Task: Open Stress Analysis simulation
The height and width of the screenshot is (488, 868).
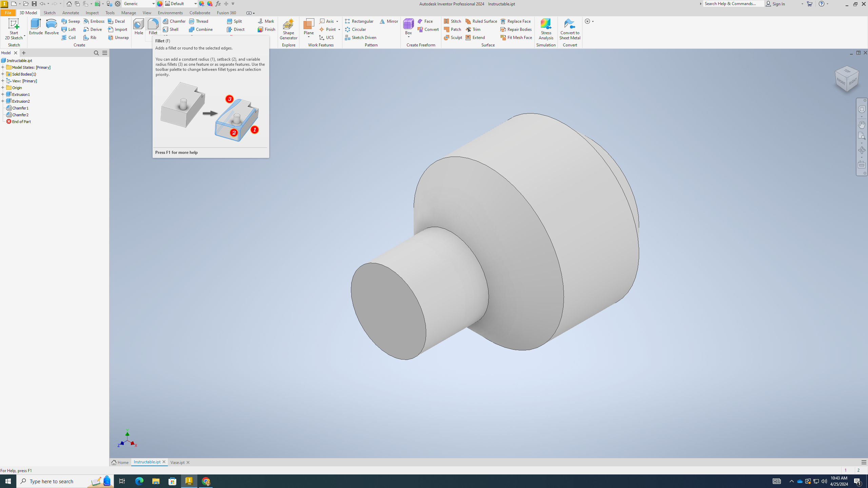Action: point(546,29)
